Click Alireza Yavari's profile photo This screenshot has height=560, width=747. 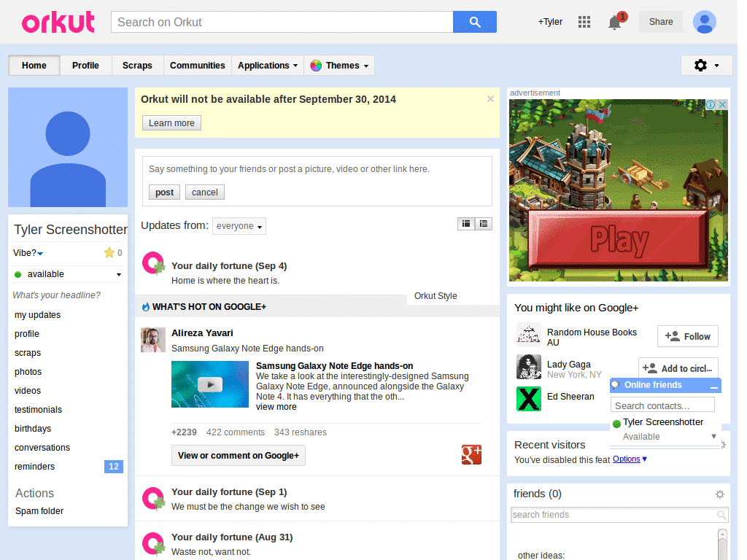(x=153, y=340)
